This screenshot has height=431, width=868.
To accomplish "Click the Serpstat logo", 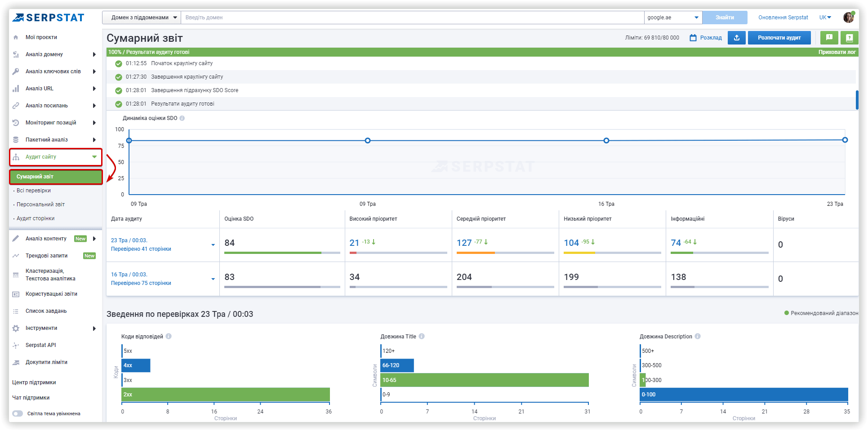I will [49, 18].
